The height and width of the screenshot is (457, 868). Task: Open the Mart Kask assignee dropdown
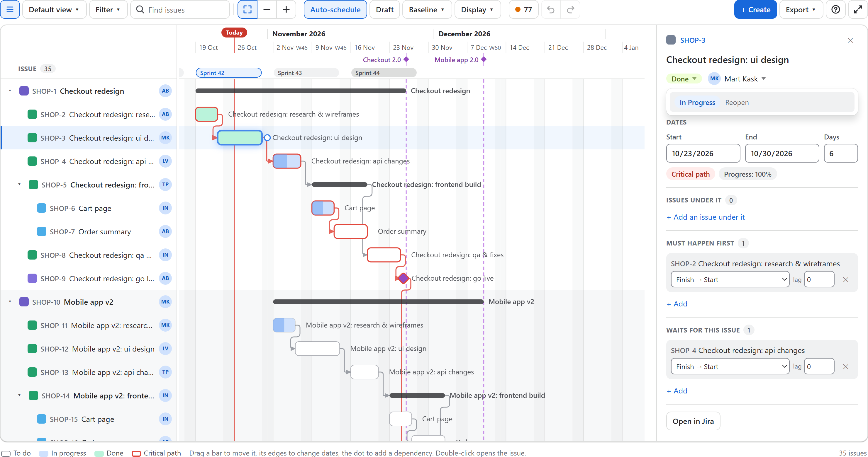pyautogui.click(x=737, y=79)
